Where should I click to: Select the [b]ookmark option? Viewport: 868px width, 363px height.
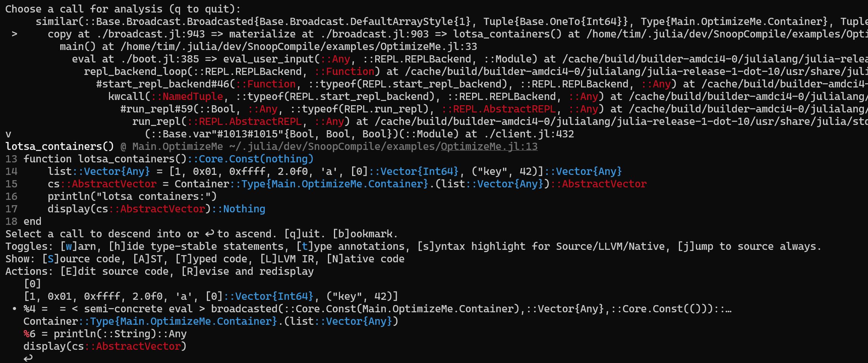tap(365, 234)
